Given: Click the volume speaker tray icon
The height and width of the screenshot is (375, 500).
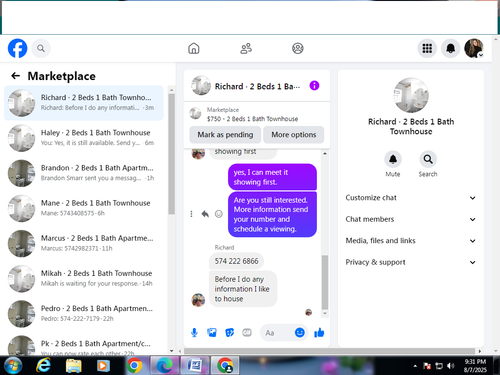Looking at the screenshot, I should coord(450,366).
